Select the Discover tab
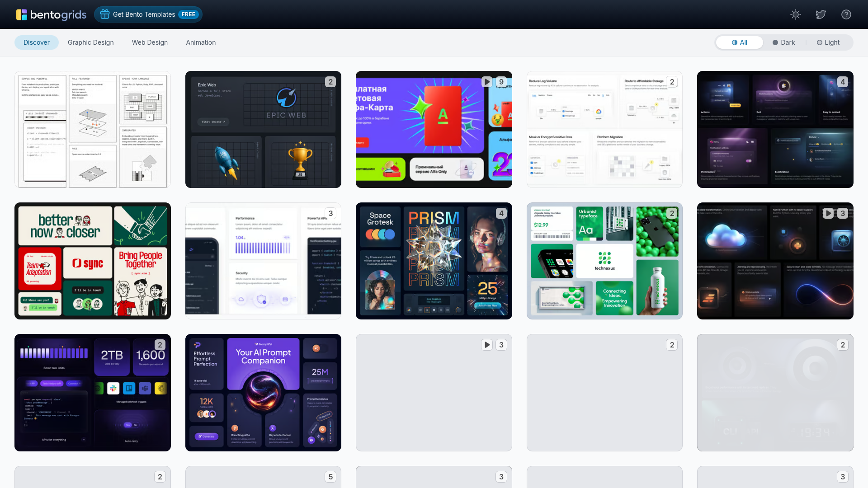Image resolution: width=868 pixels, height=488 pixels. point(37,42)
